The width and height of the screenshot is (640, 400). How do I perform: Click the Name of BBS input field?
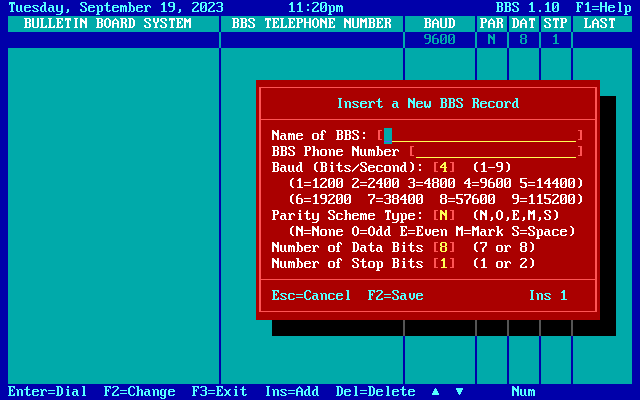pos(482,135)
